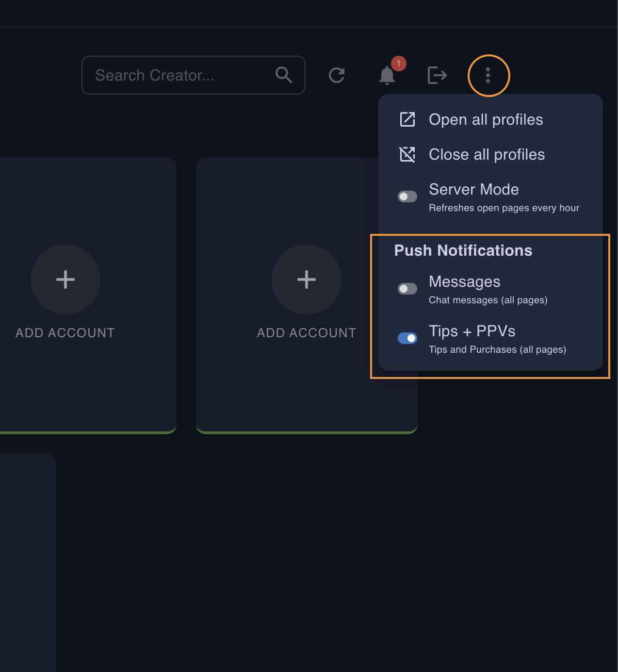Image resolution: width=618 pixels, height=672 pixels.
Task: Click the plus icon on the left card
Action: tap(65, 279)
